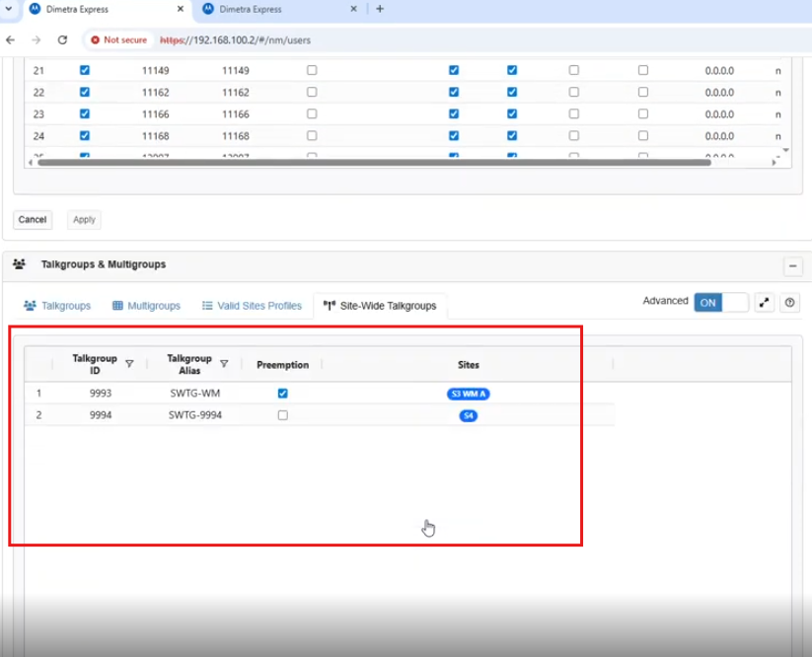
Task: Close the first Dimetra Express tab
Action: coord(181,9)
